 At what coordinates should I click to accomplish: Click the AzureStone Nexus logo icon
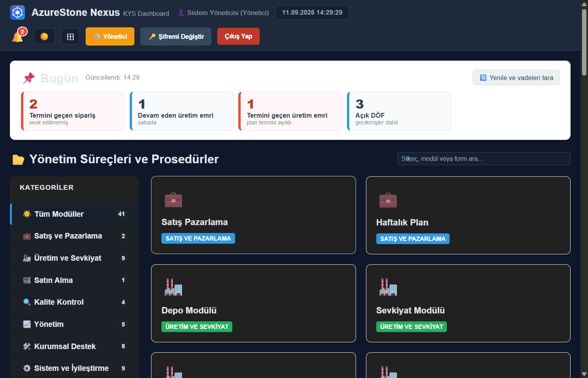coord(17,13)
